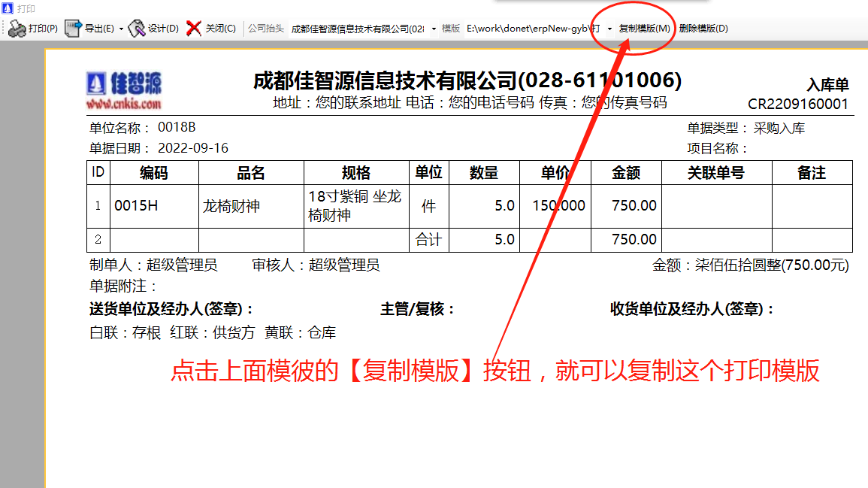Click the 导出(E) label button
This screenshot has height=488, width=868.
(100, 29)
